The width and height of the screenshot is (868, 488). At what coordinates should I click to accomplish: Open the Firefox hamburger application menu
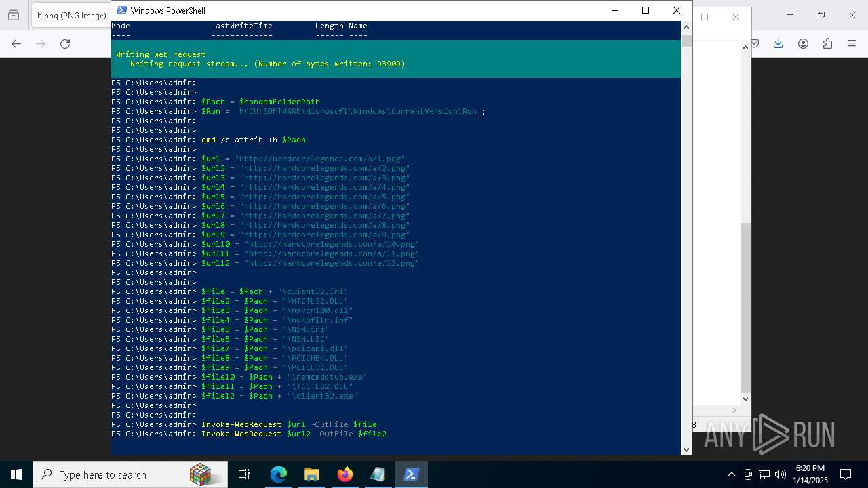point(852,43)
